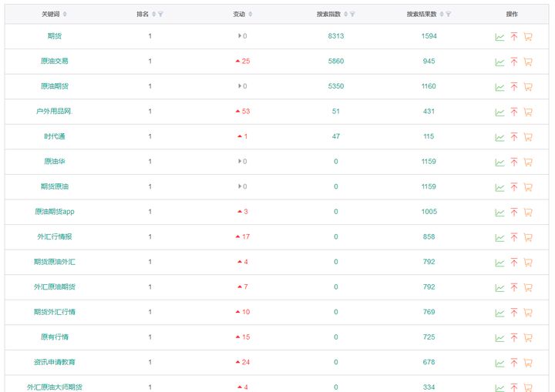Open the 搜索结果数 column filter
This screenshot has width=555, height=392.
[x=449, y=14]
